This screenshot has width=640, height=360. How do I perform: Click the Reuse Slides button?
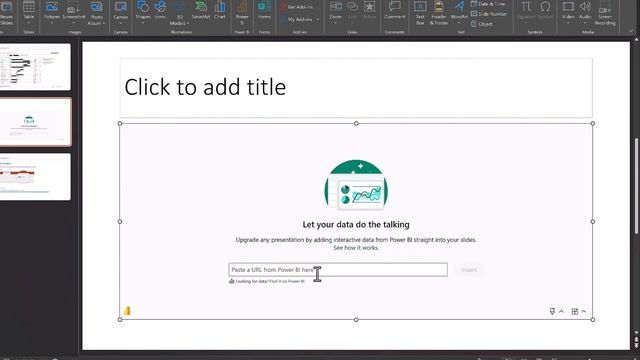6,13
